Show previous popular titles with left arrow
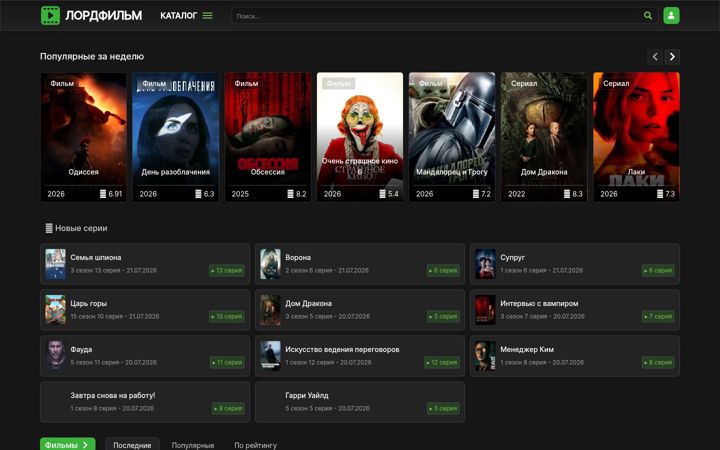 pyautogui.click(x=655, y=56)
